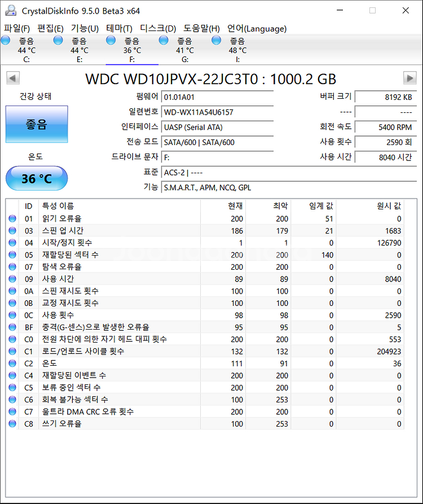The image size is (423, 504).
Task: Click the power on hours 8040 시간
Action: 386,157
